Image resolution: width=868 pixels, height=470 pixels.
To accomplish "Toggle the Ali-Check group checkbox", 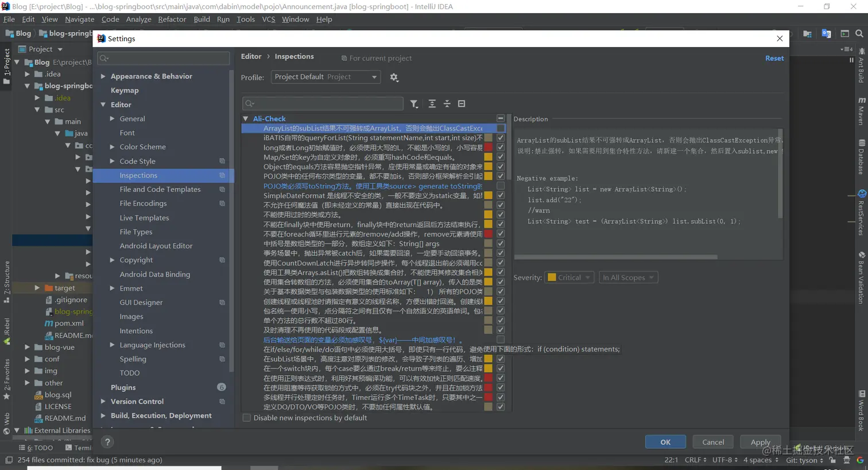I will (x=501, y=118).
